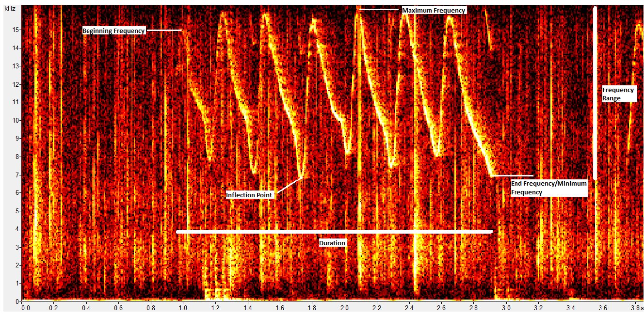Click the kHz unit label on the axis
Viewport: 644px width, 317px height.
click(10, 9)
